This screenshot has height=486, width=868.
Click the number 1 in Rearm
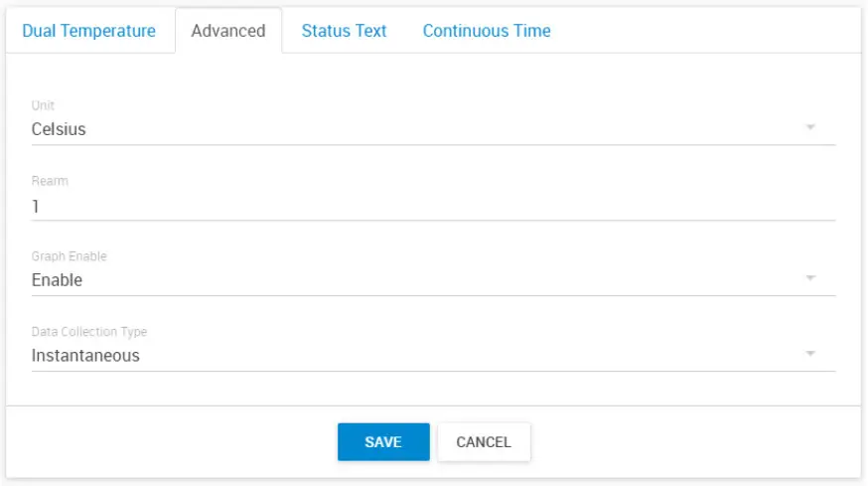point(36,207)
